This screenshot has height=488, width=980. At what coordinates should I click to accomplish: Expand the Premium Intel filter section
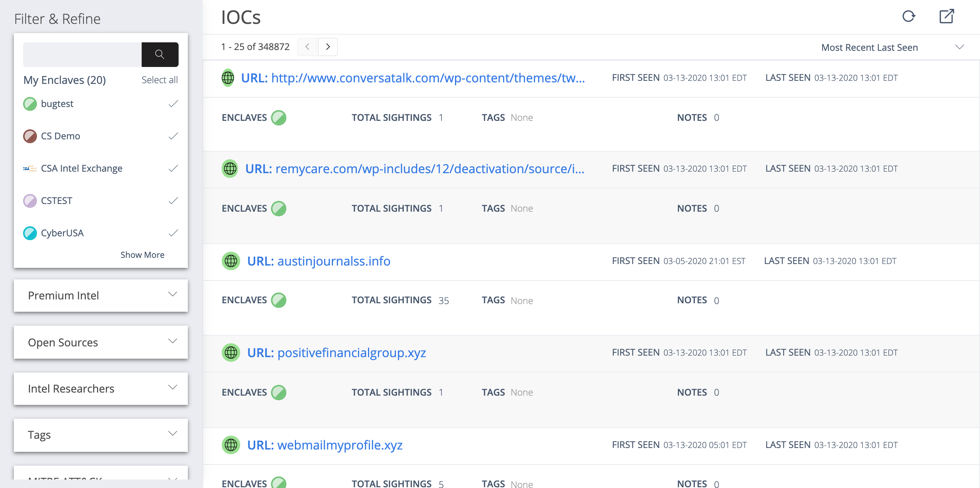coord(101,296)
